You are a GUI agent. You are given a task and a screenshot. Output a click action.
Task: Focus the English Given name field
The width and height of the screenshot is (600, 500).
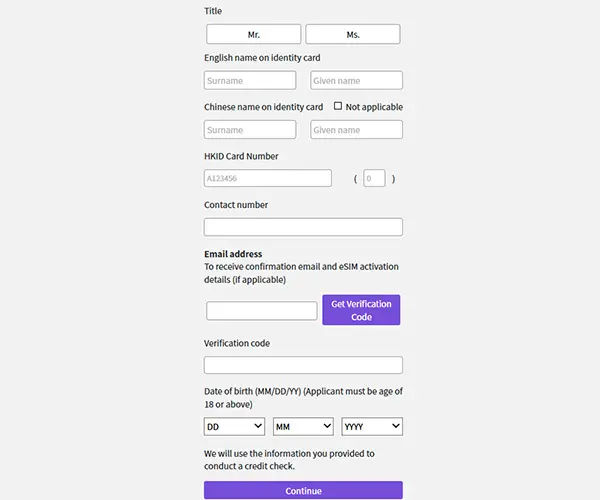point(356,80)
